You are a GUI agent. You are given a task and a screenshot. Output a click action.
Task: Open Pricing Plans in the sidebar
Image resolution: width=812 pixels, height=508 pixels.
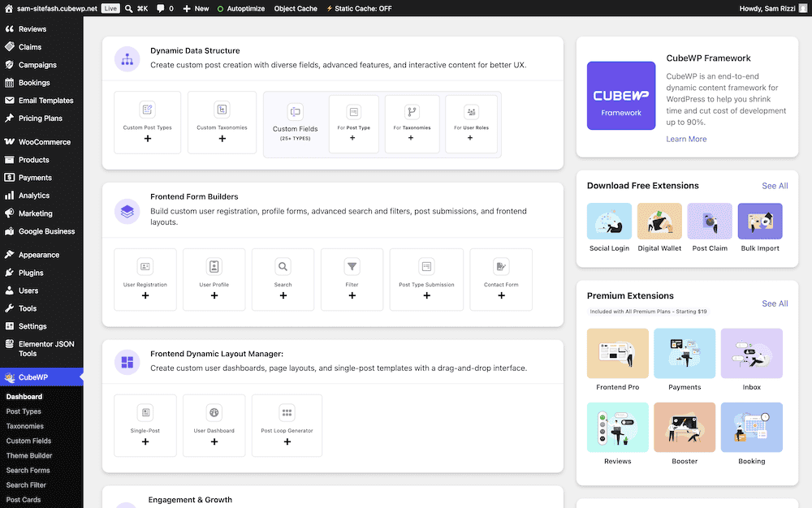[41, 118]
